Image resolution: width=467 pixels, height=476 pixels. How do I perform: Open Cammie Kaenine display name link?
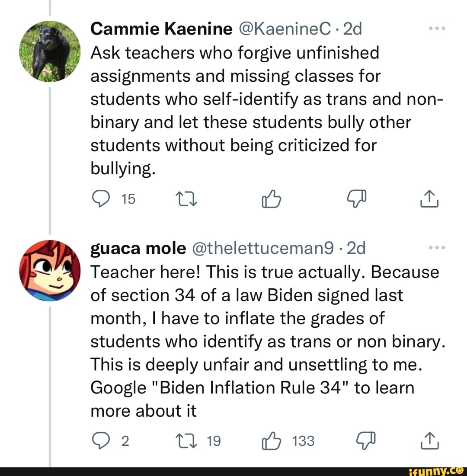click(161, 29)
